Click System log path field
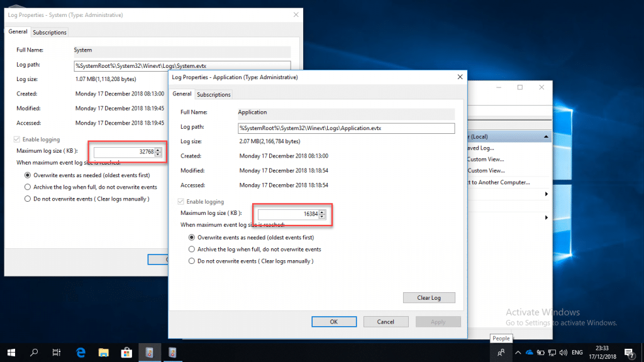Viewport: 644px width, 362px height. (x=182, y=65)
